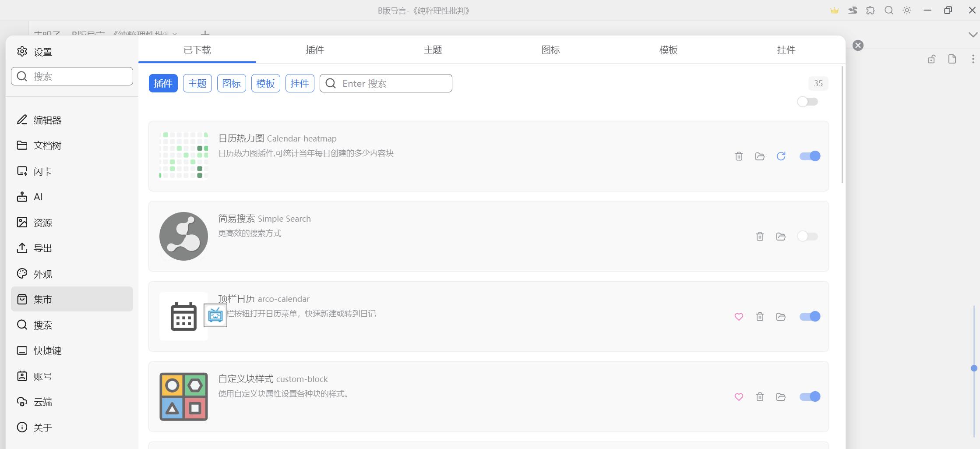Open 导出 settings
Viewport: 980px width, 449px height.
[72, 248]
